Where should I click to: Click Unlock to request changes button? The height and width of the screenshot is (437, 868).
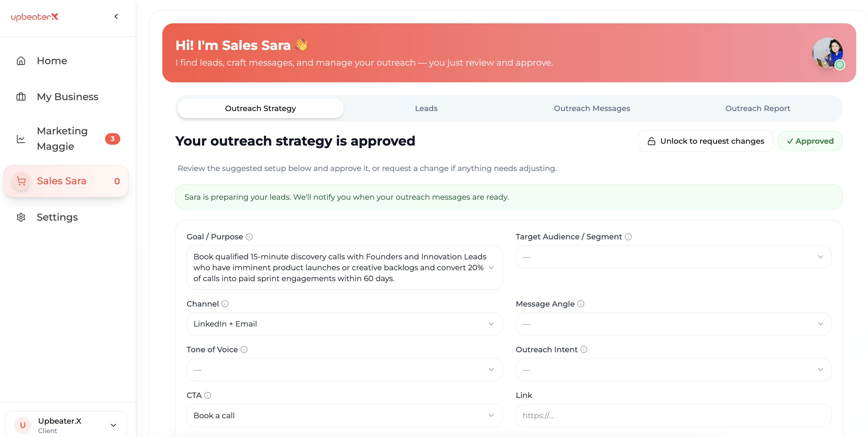point(706,141)
